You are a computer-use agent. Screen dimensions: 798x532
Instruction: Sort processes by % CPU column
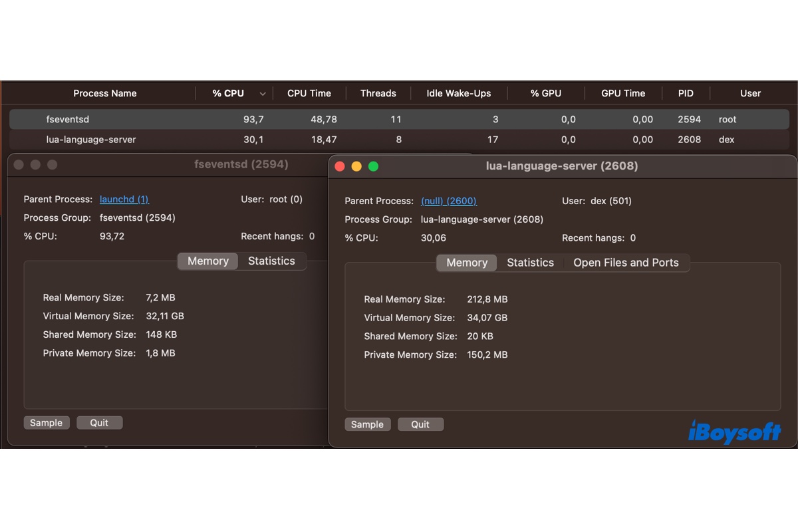pyautogui.click(x=228, y=93)
